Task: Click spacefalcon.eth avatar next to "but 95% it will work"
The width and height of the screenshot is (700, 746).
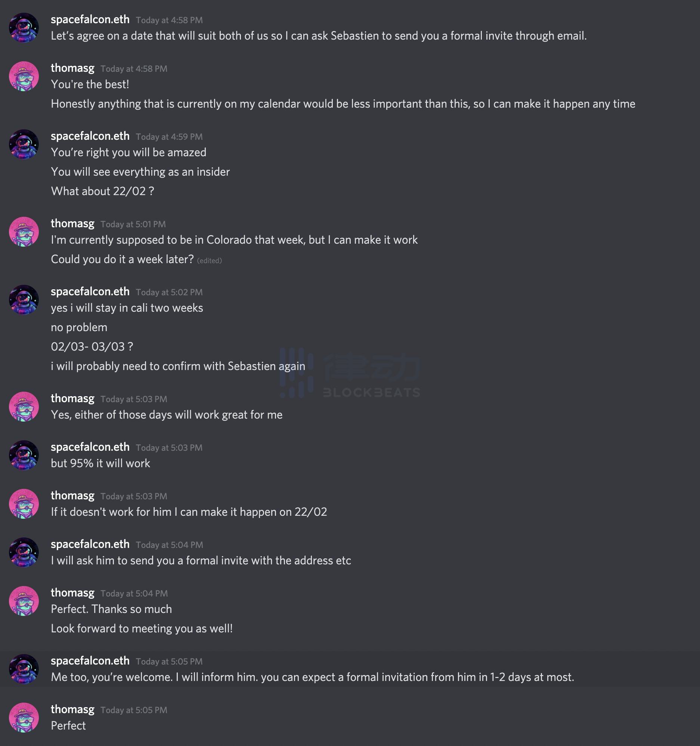Action: pyautogui.click(x=24, y=455)
